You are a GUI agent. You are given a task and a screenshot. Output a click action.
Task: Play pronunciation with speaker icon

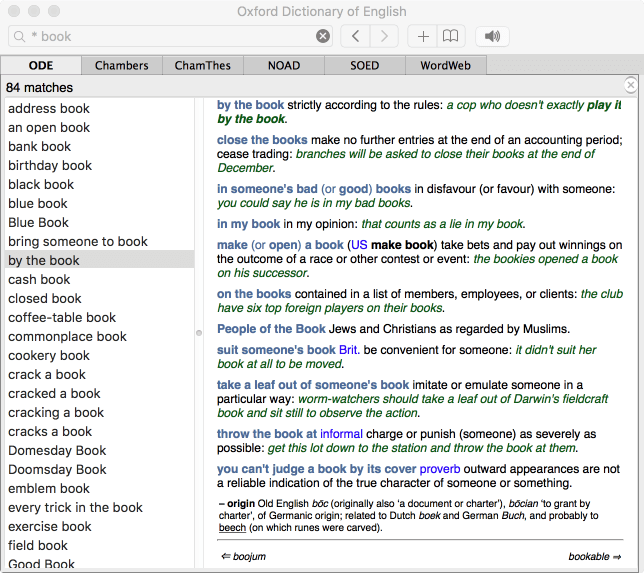pos(492,36)
